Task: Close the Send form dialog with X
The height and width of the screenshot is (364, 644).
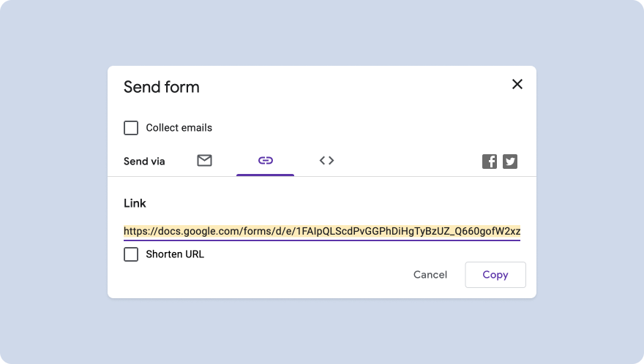Action: point(517,84)
